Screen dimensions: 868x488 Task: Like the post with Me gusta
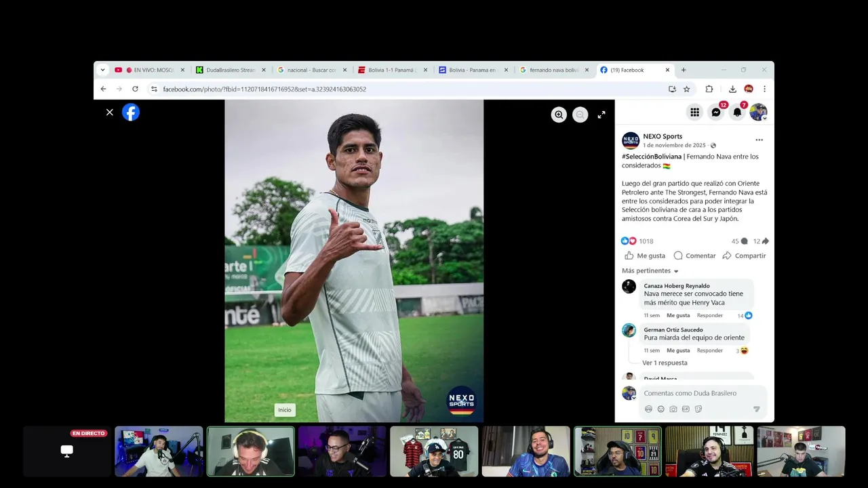[645, 256]
